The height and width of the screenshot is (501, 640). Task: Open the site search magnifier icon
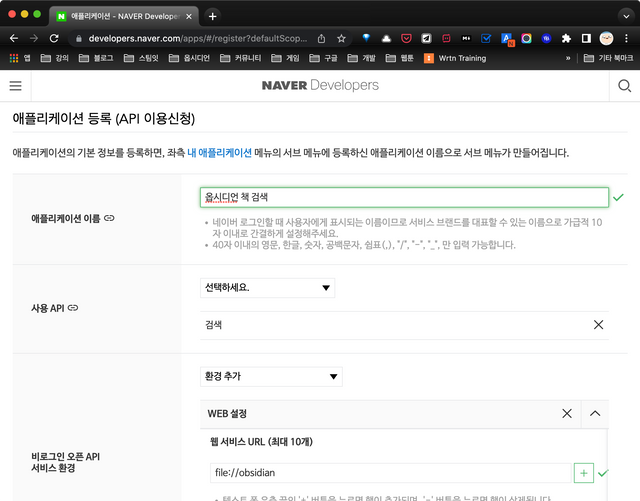tap(624, 86)
